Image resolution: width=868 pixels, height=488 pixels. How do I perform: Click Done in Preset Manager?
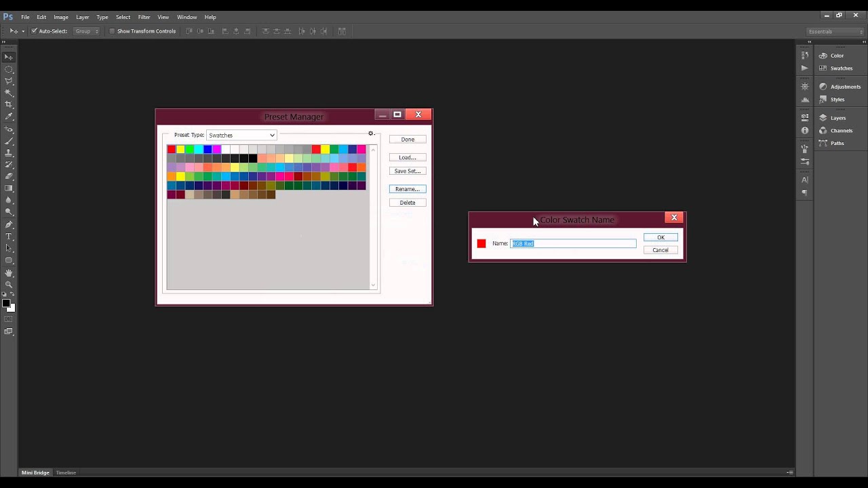click(x=408, y=140)
